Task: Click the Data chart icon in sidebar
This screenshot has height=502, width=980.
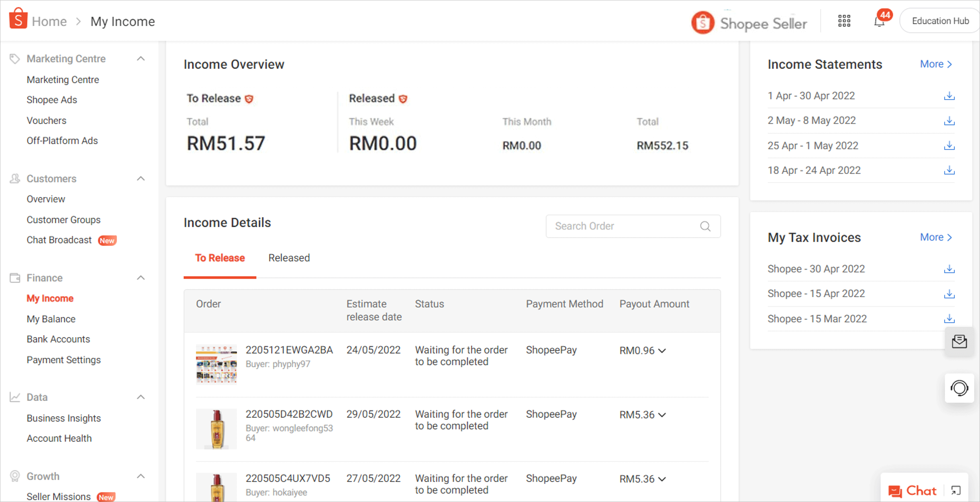Action: (x=14, y=397)
